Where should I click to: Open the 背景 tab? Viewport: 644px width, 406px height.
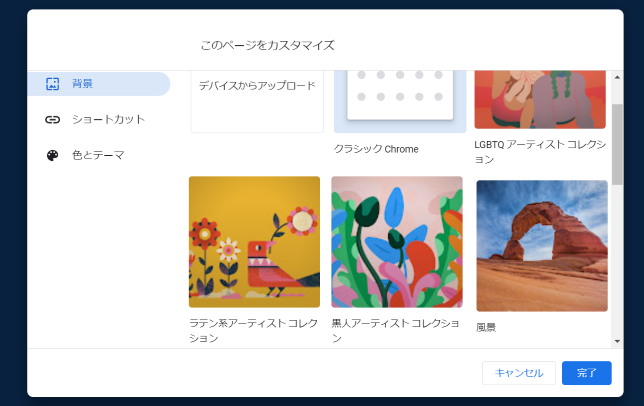99,84
